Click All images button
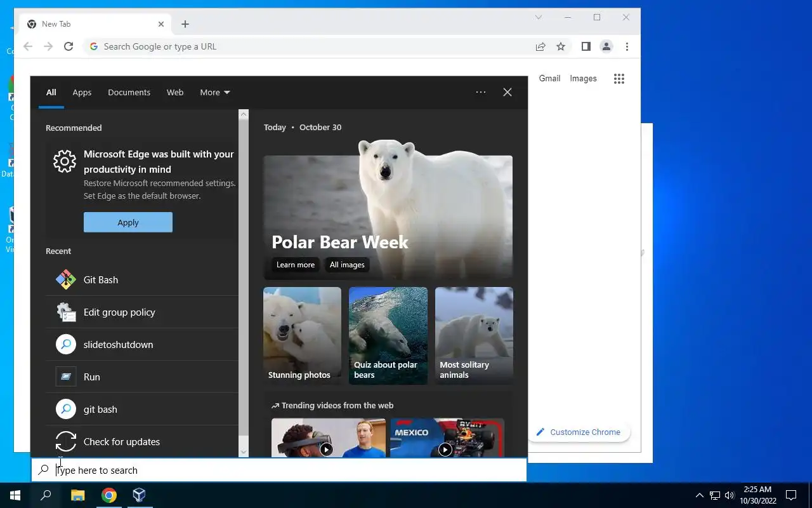812x508 pixels. click(x=347, y=265)
